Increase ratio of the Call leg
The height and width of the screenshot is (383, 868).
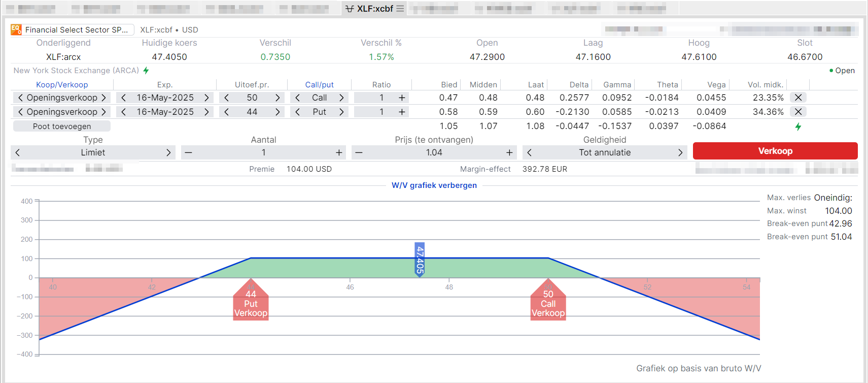(402, 98)
